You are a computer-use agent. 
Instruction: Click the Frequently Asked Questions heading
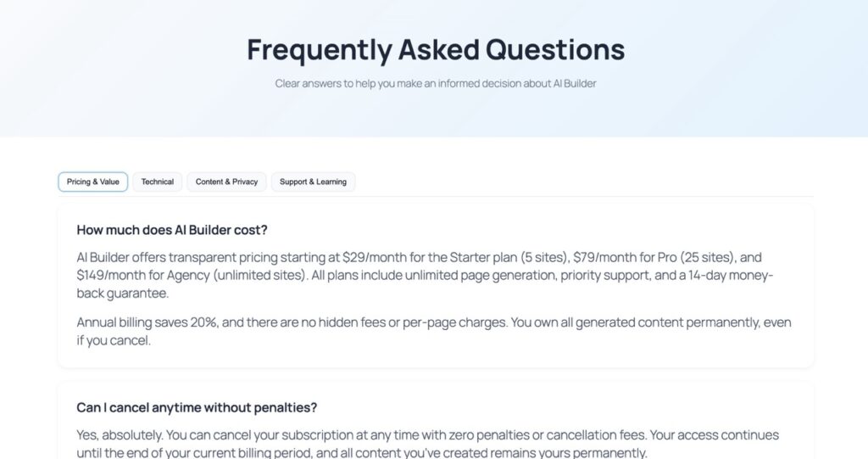click(x=435, y=49)
